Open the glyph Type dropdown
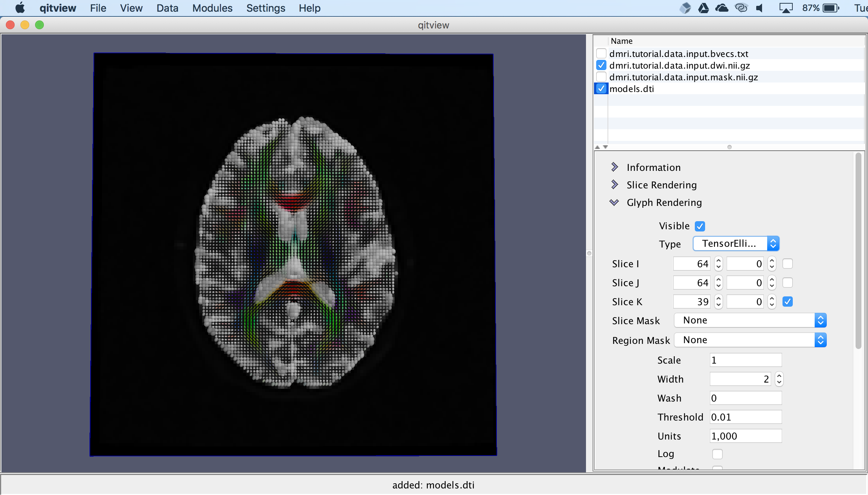The image size is (868, 495). click(x=736, y=243)
